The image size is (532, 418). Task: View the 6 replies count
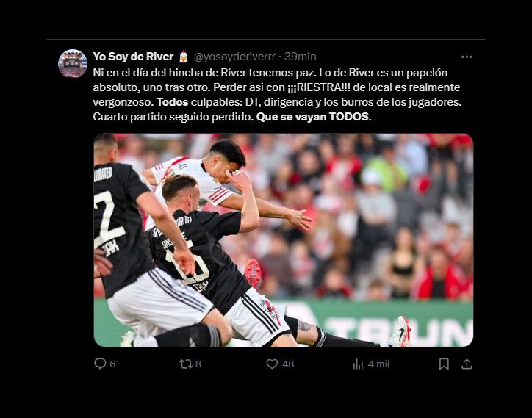(x=112, y=364)
